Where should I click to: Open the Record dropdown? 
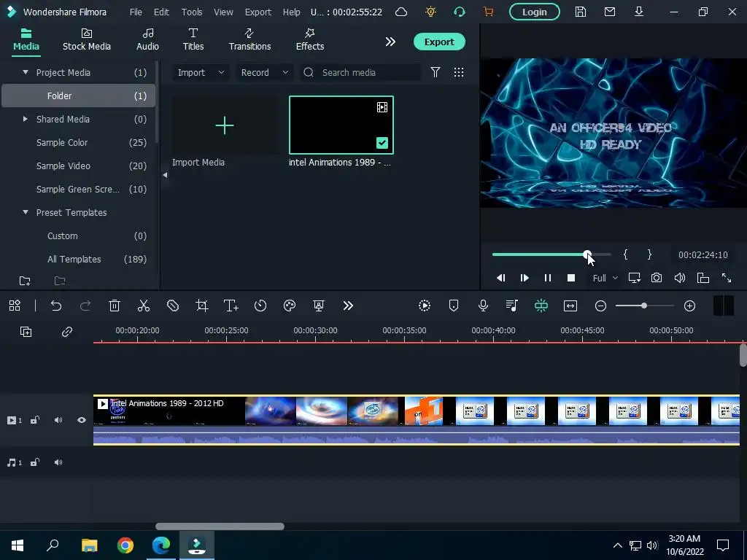[x=264, y=72]
